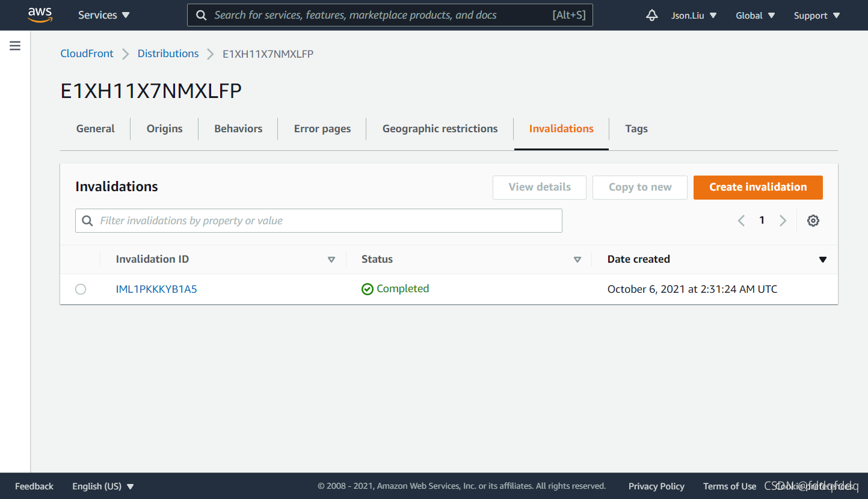This screenshot has height=499, width=868.
Task: Focus the Filter invalidations input field
Action: point(319,221)
